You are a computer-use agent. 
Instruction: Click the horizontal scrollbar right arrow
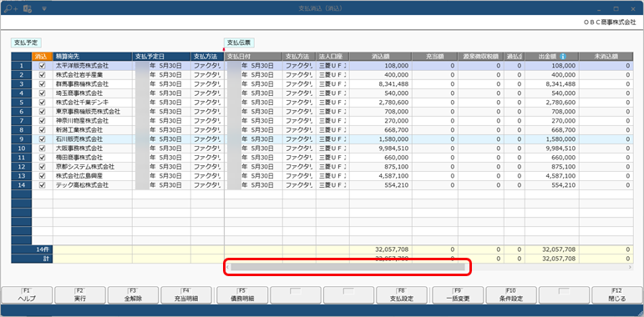630,267
